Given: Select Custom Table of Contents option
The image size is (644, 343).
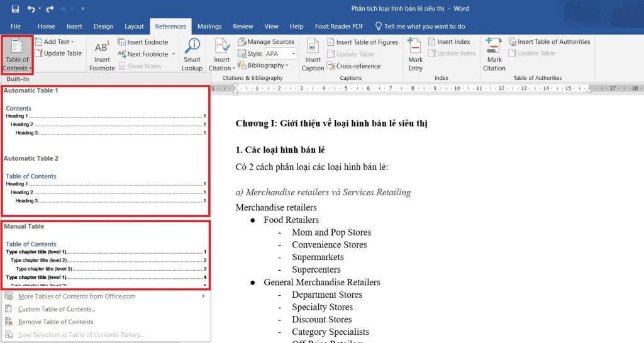Looking at the screenshot, I should pos(57,309).
